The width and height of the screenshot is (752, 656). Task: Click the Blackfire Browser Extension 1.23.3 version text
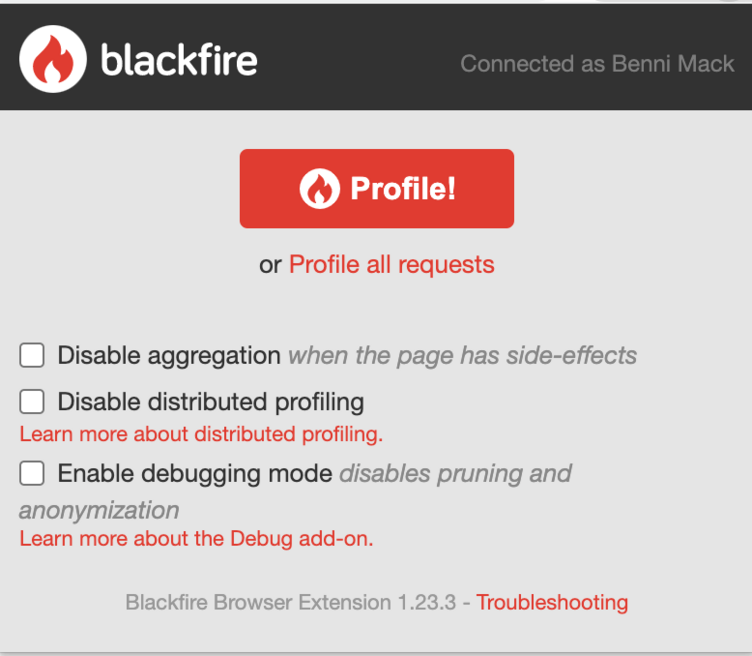(291, 602)
